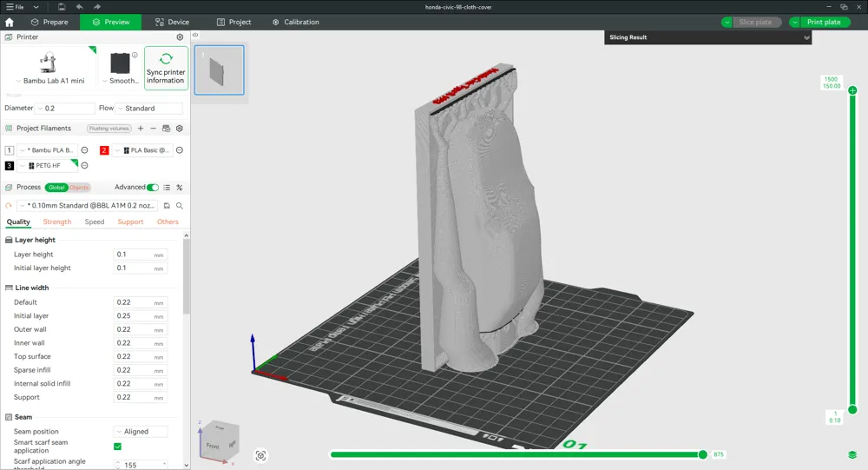Open the Project tab
Screen dimensions: 868x470
point(233,23)
